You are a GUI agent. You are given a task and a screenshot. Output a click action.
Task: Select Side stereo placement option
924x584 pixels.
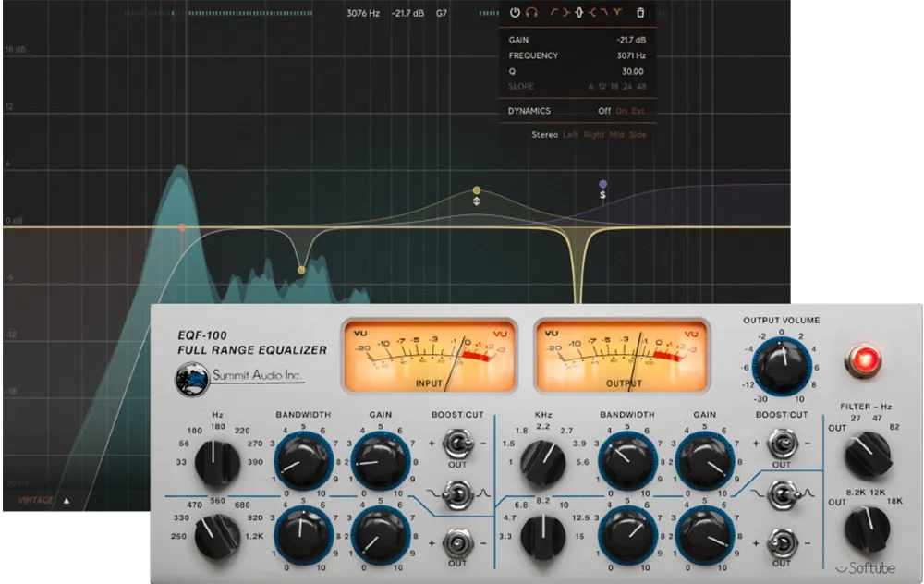[x=638, y=135]
